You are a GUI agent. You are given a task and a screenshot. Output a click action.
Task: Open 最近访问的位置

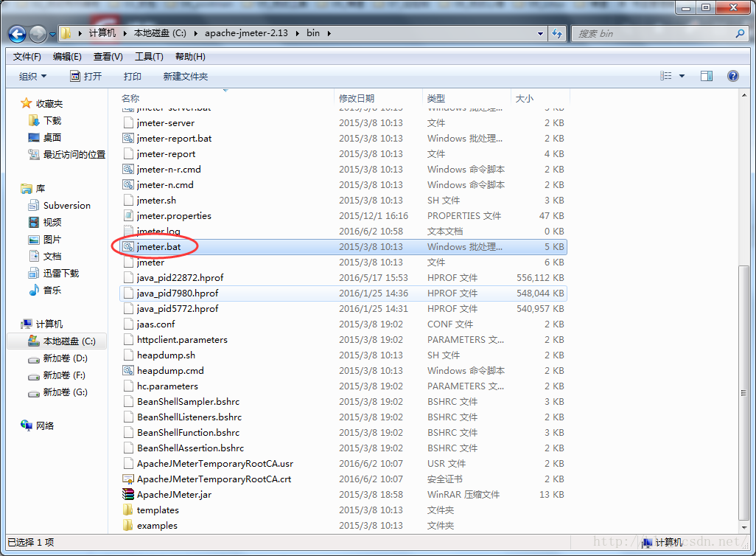pos(67,154)
